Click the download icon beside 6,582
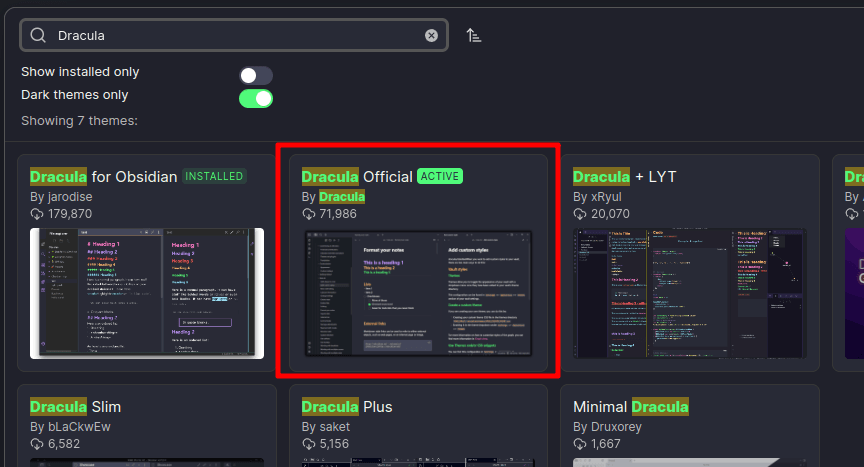The height and width of the screenshot is (467, 864). (37, 444)
